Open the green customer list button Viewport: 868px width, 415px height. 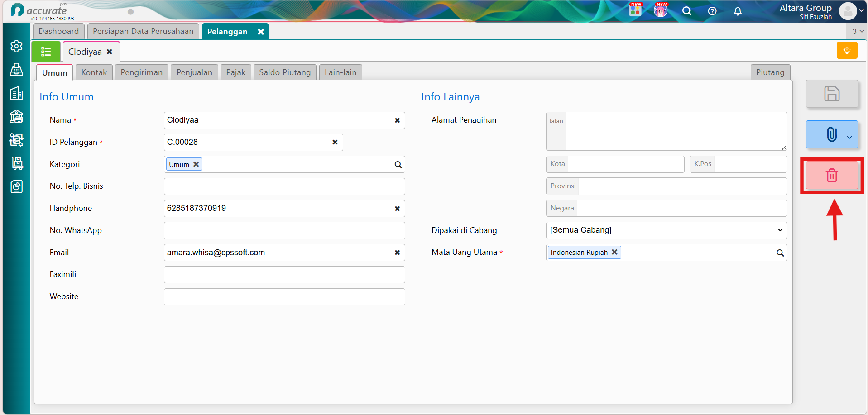click(46, 52)
